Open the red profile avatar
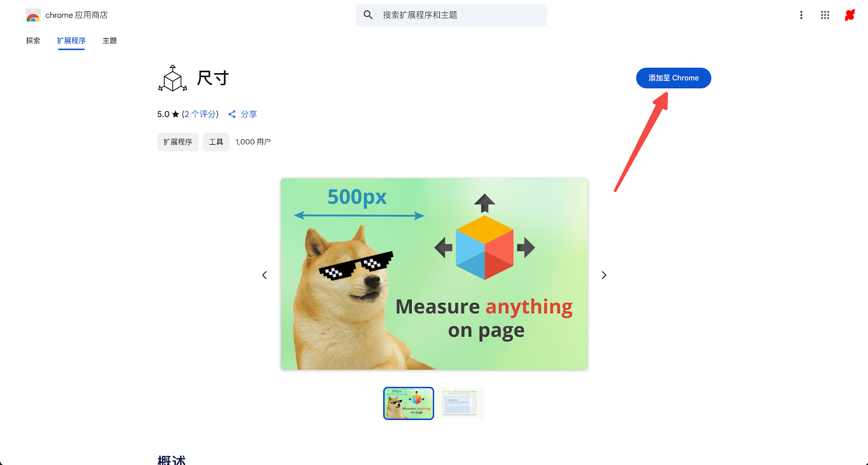This screenshot has width=868, height=465. click(x=850, y=15)
